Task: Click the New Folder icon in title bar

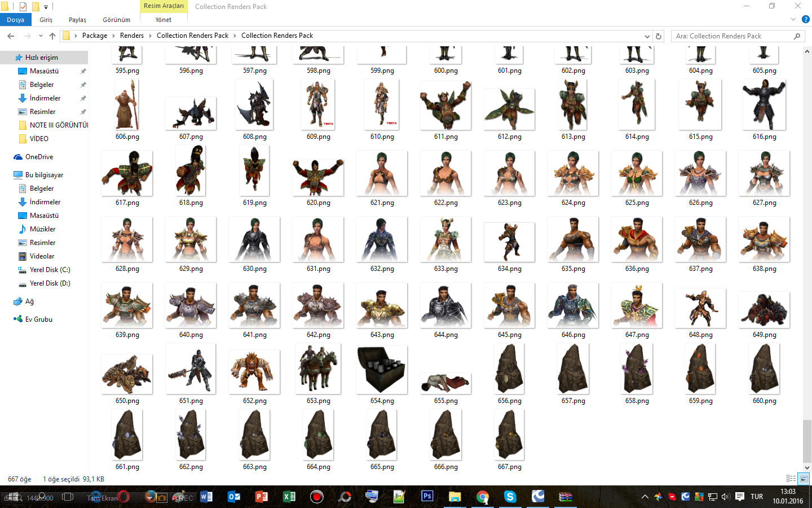Action: (35, 7)
